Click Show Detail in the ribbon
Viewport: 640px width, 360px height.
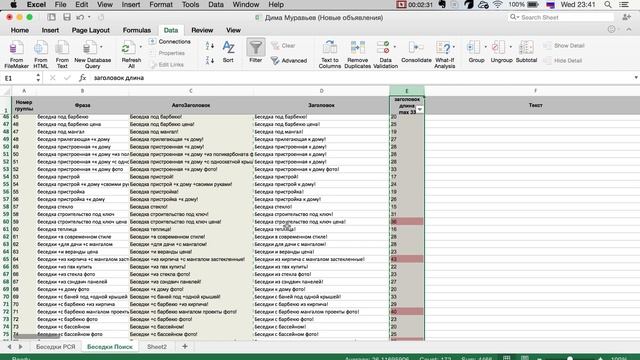[x=564, y=46]
